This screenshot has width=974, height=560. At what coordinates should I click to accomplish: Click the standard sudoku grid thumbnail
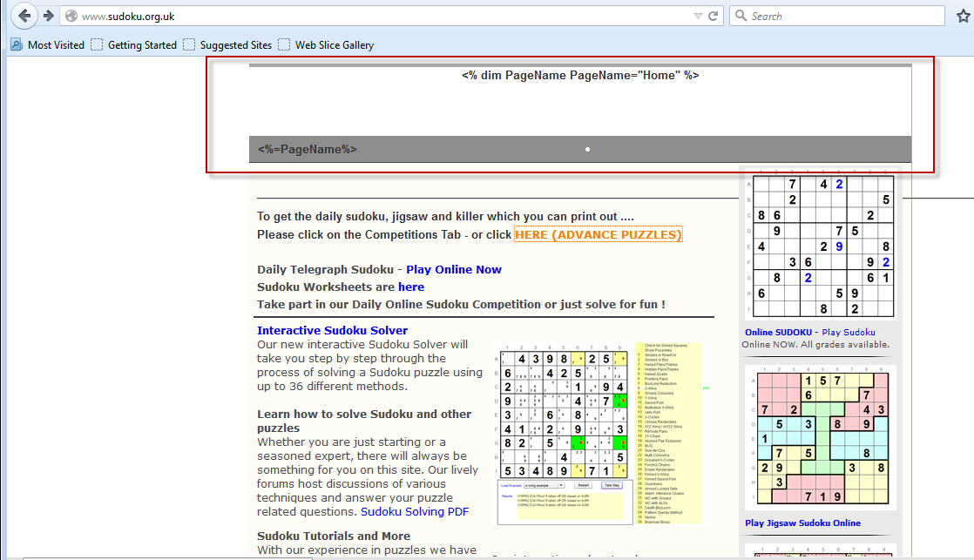[820, 244]
